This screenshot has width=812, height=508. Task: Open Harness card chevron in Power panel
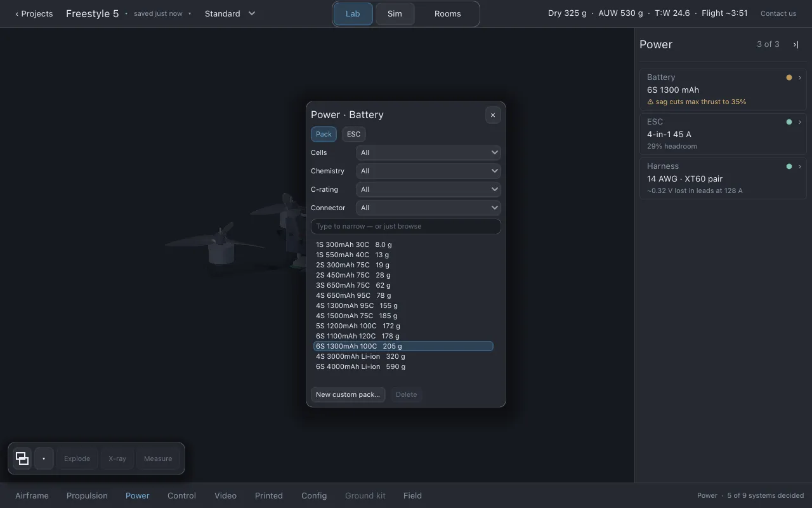tap(800, 166)
